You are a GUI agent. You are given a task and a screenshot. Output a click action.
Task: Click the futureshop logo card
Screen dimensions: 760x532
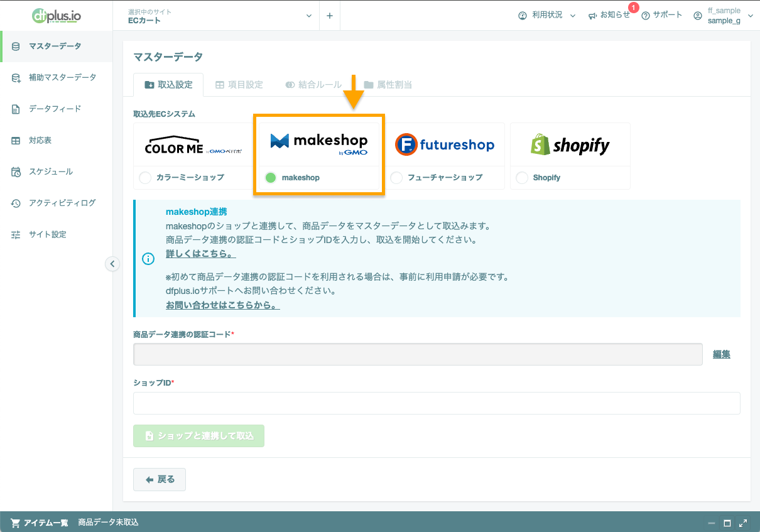pyautogui.click(x=445, y=145)
